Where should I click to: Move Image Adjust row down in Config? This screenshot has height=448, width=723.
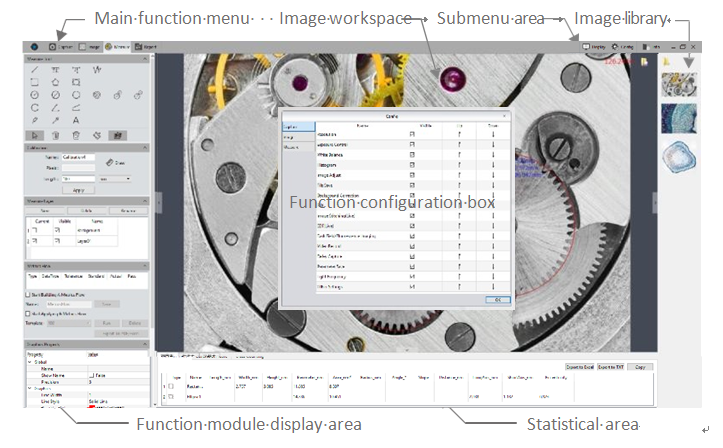click(493, 175)
